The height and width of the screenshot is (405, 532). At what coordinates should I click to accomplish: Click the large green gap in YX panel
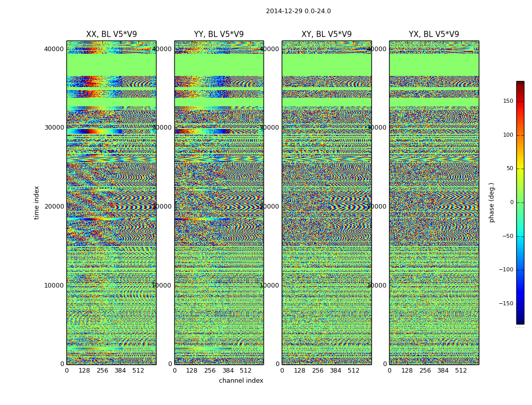[x=434, y=65]
